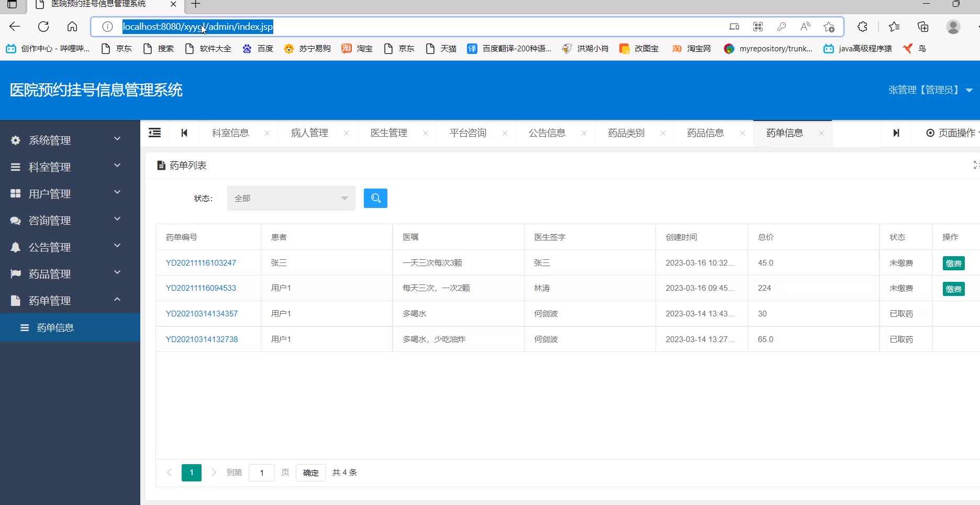
Task: Click 缴费 button for order YD20211116103247
Action: pyautogui.click(x=953, y=263)
